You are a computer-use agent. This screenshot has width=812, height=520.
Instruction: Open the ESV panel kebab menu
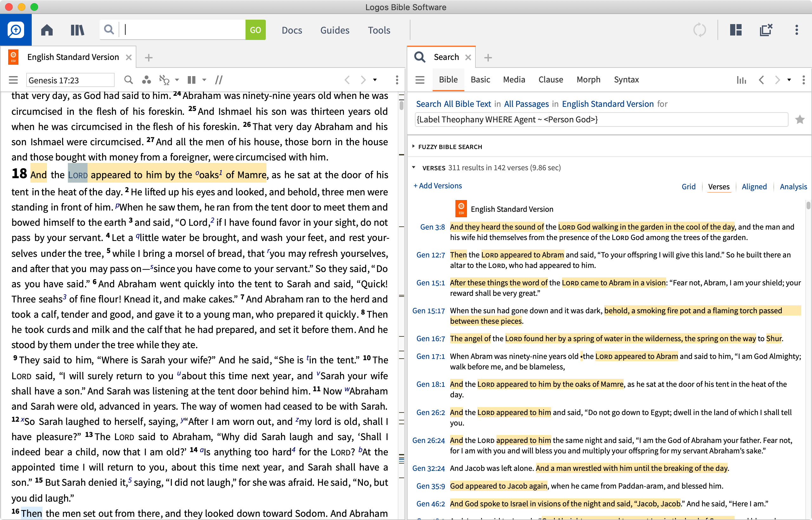click(x=397, y=80)
